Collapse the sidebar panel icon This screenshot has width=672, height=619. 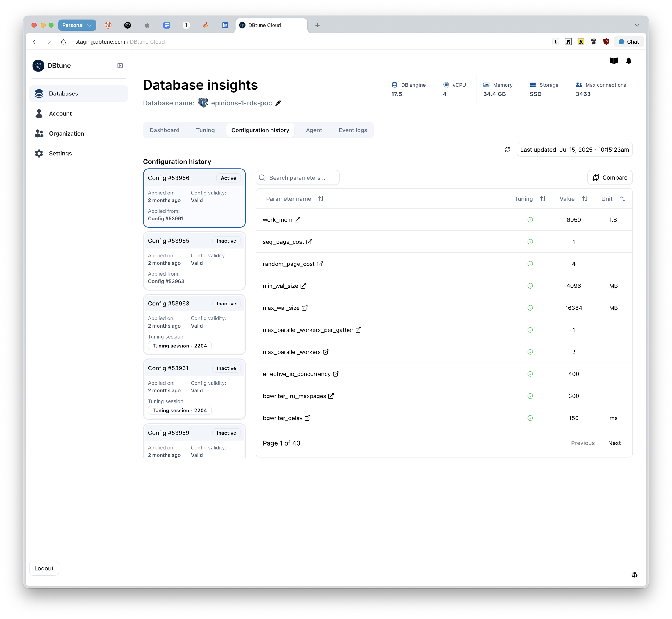tap(120, 66)
